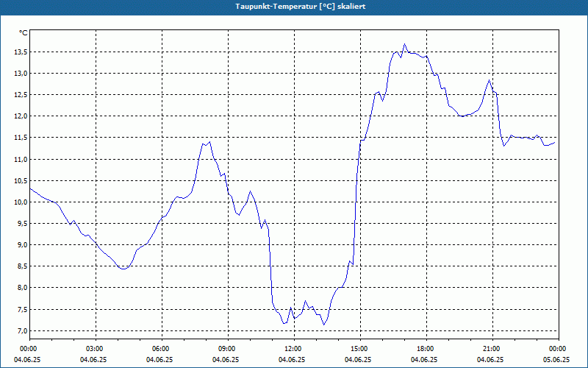Click the 7,5 y-axis value
This screenshot has width=588, height=368.
[22, 309]
